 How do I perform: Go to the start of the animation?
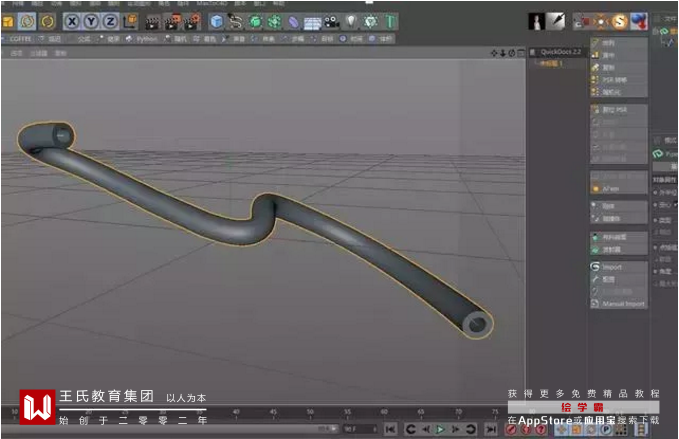390,429
